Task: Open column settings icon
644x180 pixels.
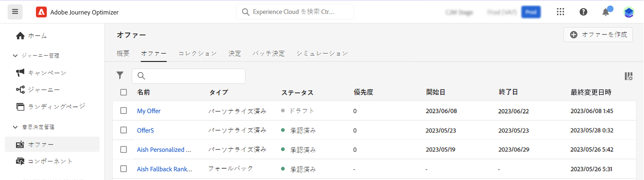Action: tap(628, 76)
